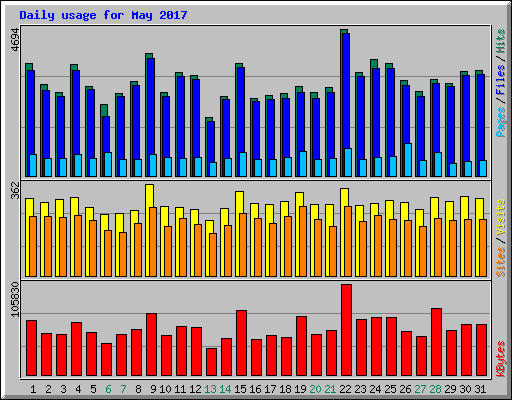Select the red KBytes bar for day 22

tap(346, 330)
